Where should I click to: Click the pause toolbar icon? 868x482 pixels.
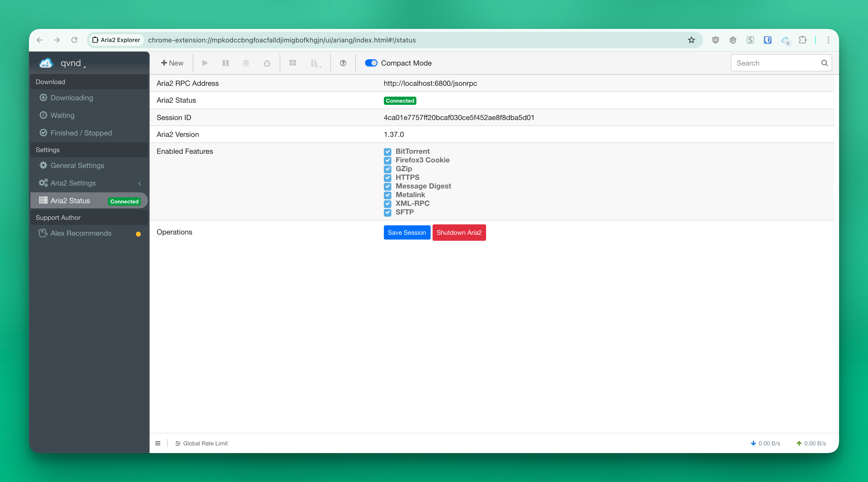[225, 63]
